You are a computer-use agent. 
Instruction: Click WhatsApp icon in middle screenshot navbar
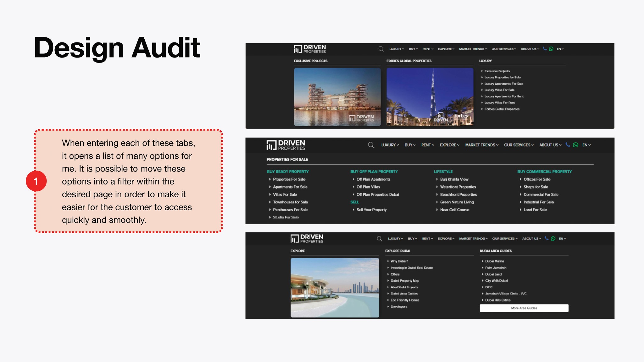(575, 145)
